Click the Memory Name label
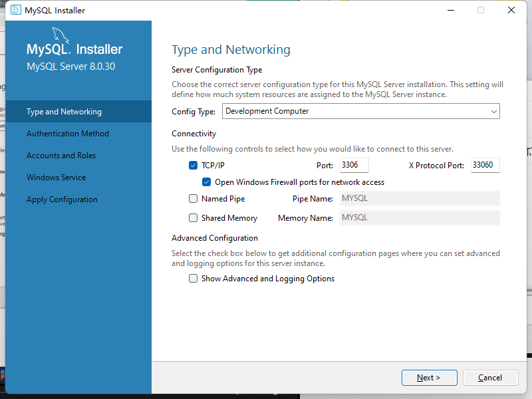532x399 pixels. (305, 218)
